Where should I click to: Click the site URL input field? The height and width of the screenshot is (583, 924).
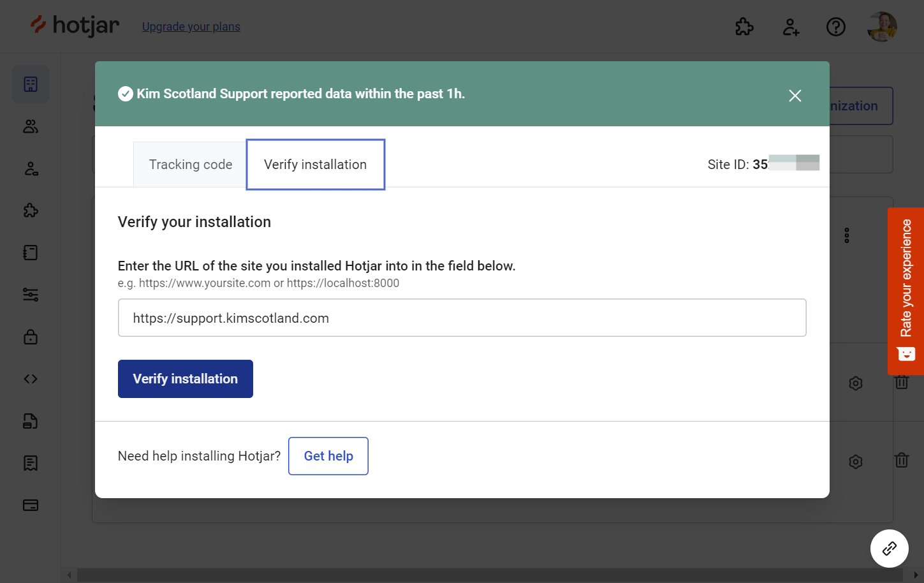pos(462,318)
